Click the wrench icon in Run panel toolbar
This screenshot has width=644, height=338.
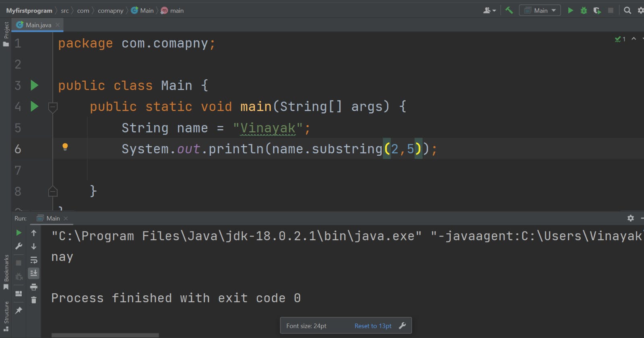[x=19, y=246]
